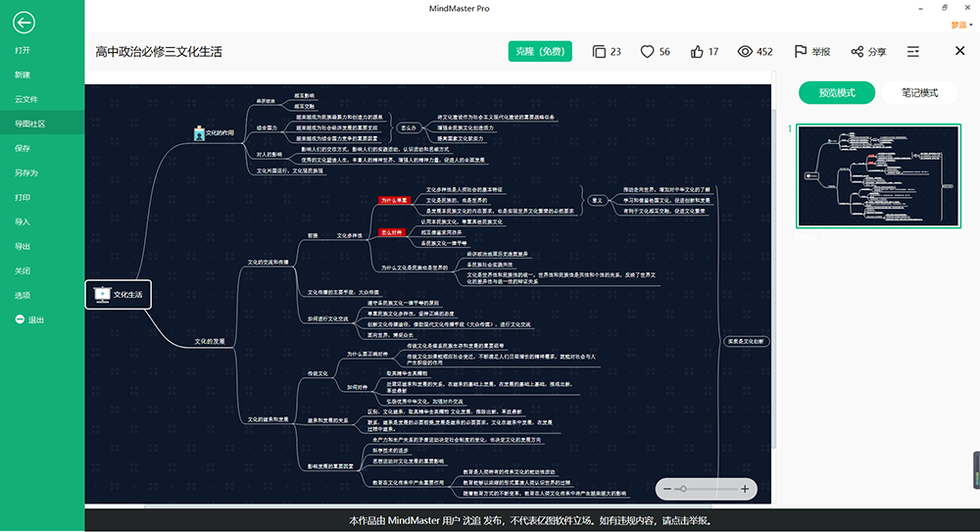980x532 pixels.
Task: Adjust the zoom slider handle
Action: (x=683, y=489)
